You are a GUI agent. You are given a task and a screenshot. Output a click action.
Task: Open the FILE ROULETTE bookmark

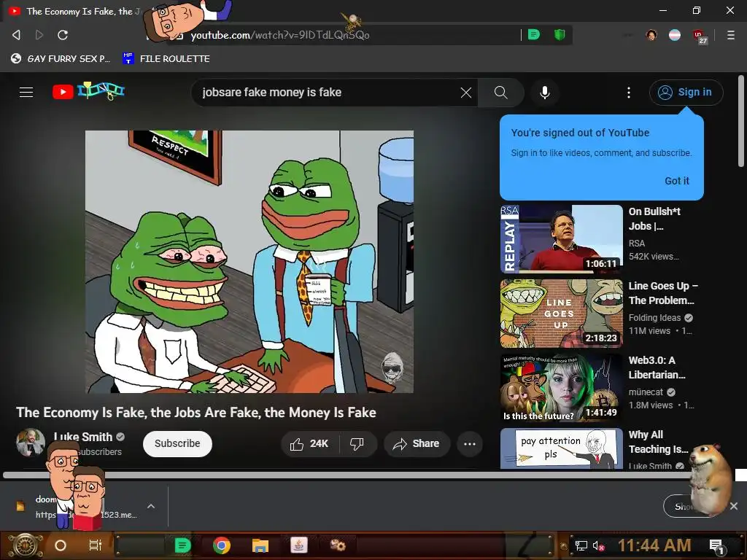click(x=166, y=58)
